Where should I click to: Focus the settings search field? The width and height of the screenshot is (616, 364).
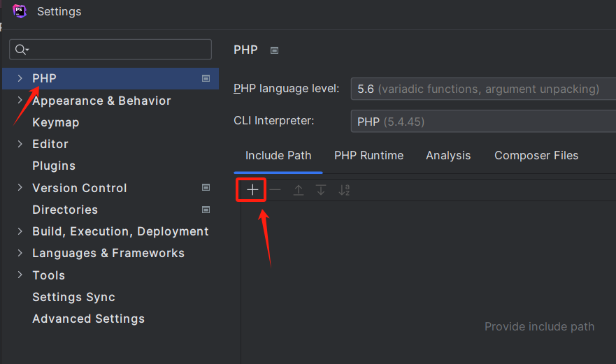tap(110, 50)
